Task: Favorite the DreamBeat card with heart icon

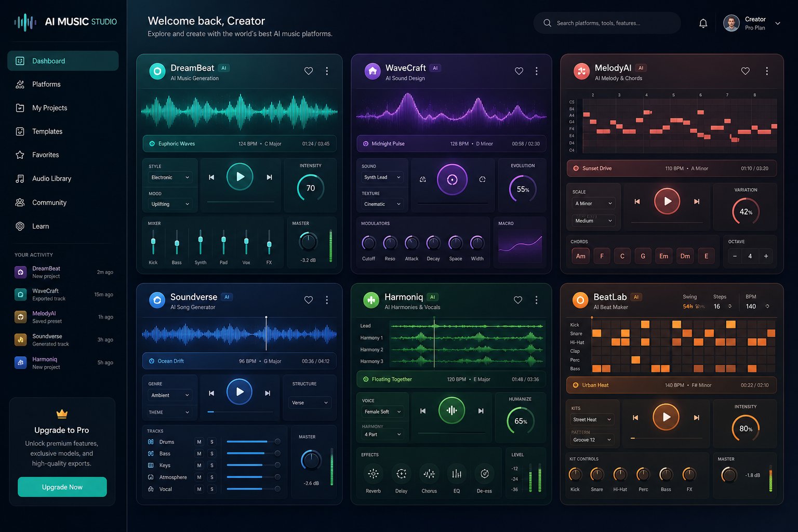Action: pos(309,71)
